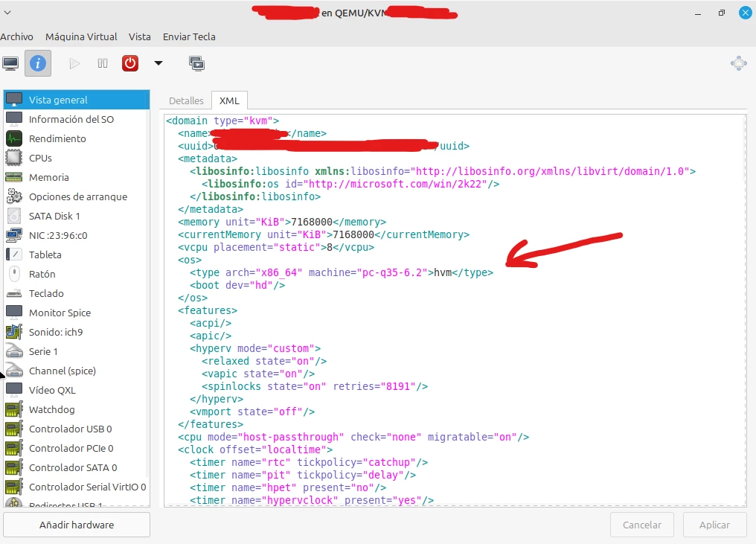
Task: Open Monitor Spice entry
Action: click(x=77, y=313)
